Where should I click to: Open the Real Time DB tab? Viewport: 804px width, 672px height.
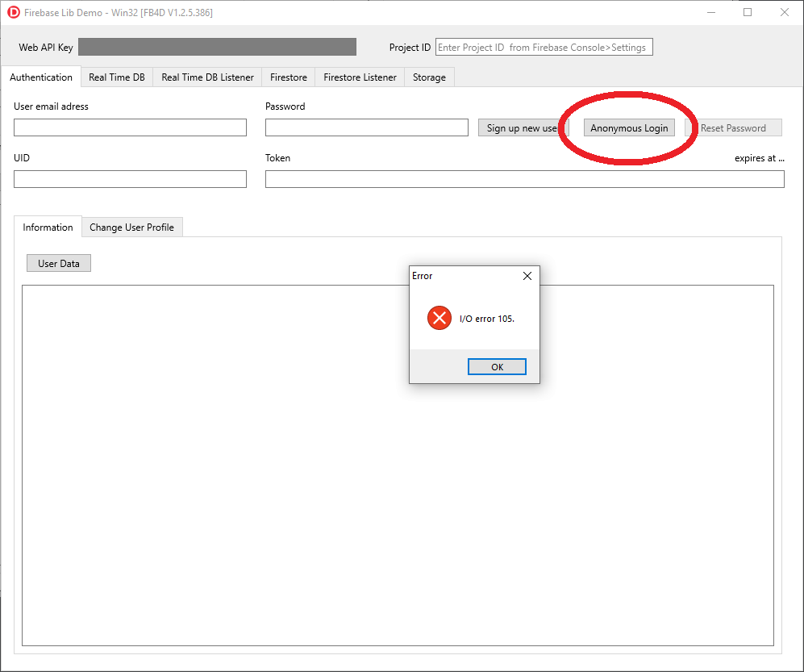pos(117,77)
